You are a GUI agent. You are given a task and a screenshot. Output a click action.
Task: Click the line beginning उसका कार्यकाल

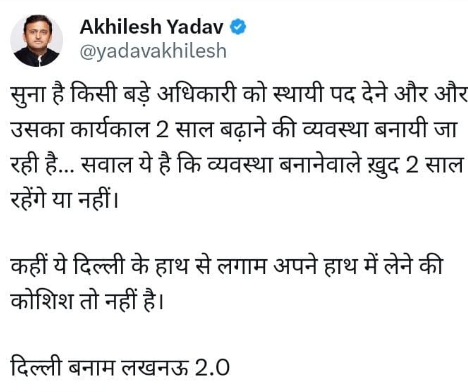[234, 129]
